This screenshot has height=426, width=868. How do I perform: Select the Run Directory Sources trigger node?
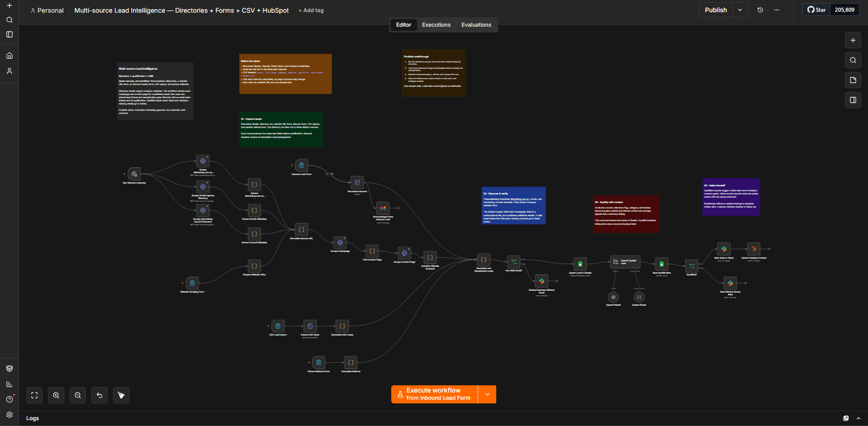(x=134, y=174)
